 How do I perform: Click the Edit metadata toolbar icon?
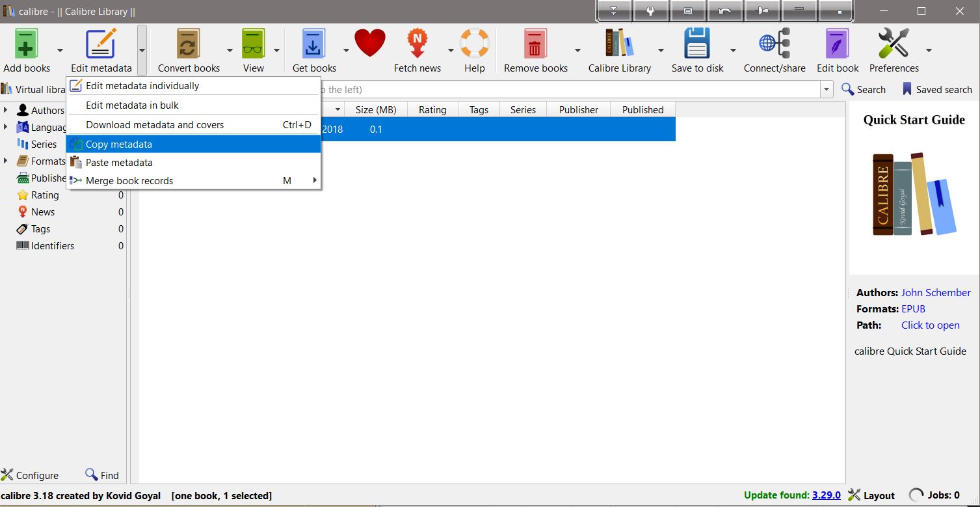click(x=101, y=44)
